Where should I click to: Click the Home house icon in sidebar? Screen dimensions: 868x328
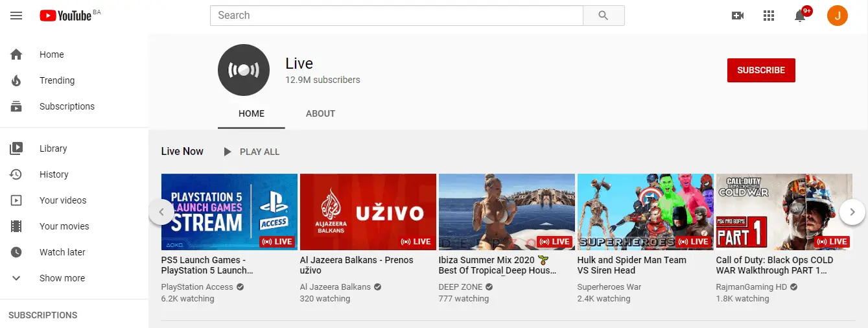16,54
